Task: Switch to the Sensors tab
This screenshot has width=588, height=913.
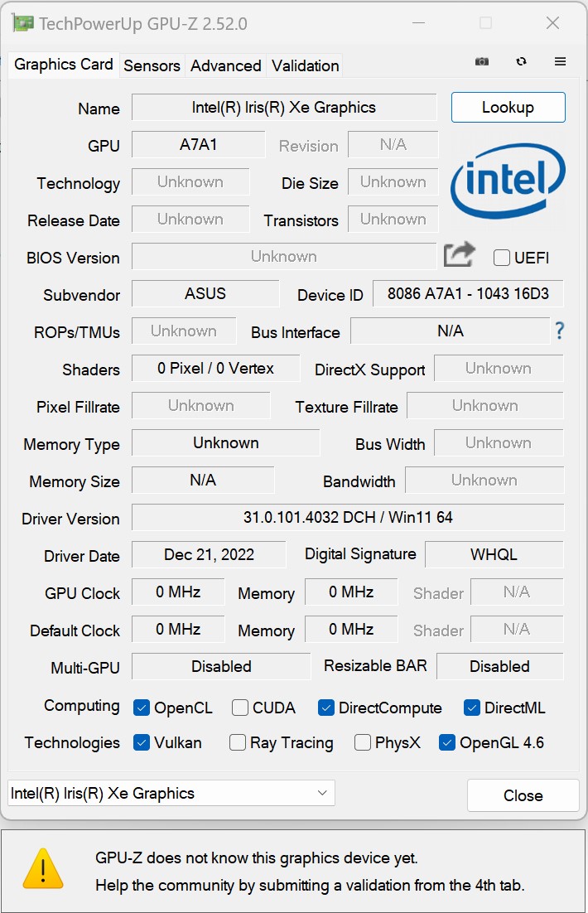Action: (x=152, y=65)
